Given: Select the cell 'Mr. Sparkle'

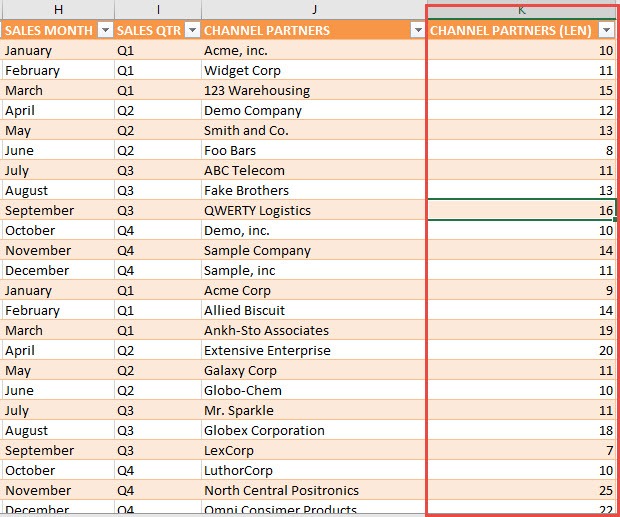Looking at the screenshot, I should click(314, 410).
